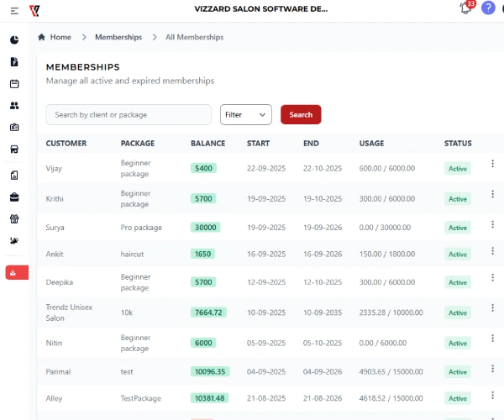The image size is (504, 420).
Task: Open the briefcase icon in sidebar
Action: coord(14,197)
